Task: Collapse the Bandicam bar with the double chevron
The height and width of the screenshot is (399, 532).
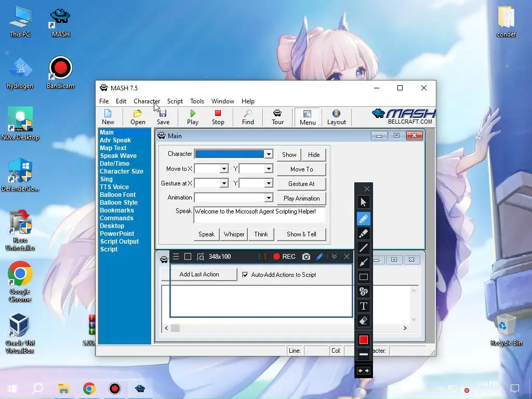Action: 334,257
